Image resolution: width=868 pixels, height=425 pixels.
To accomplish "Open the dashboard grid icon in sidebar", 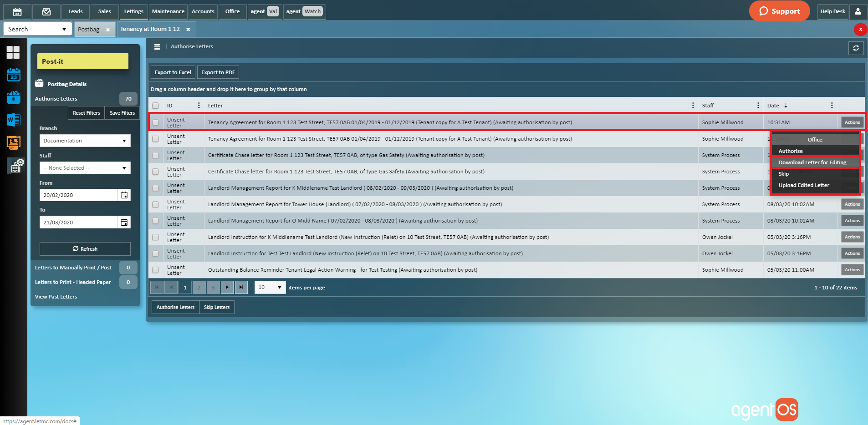I will click(x=13, y=52).
